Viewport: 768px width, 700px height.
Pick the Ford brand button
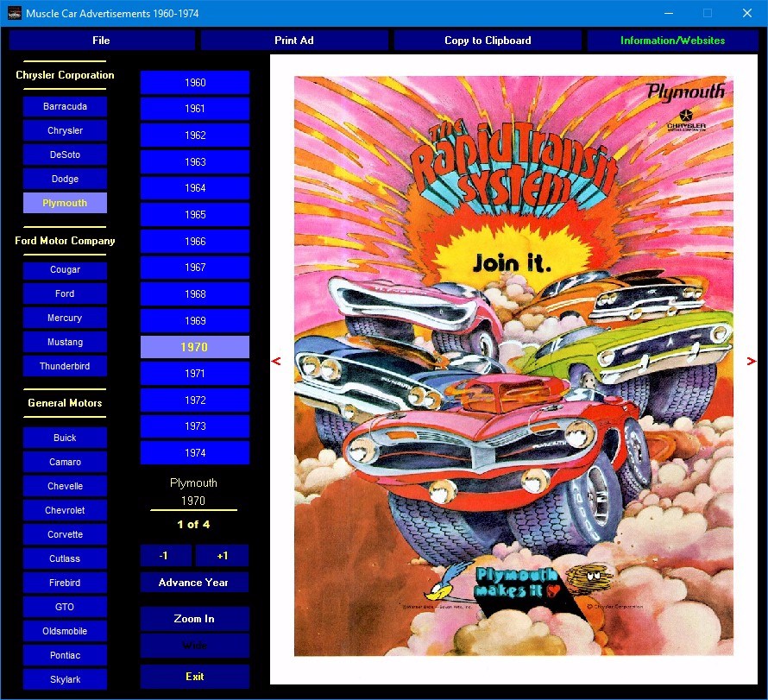click(65, 293)
